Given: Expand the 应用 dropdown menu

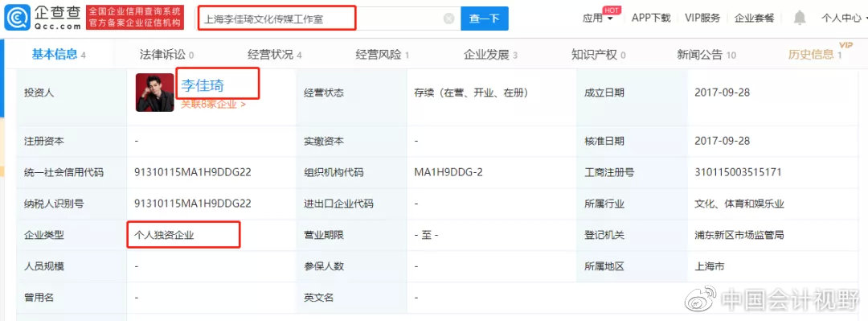Looking at the screenshot, I should point(598,19).
